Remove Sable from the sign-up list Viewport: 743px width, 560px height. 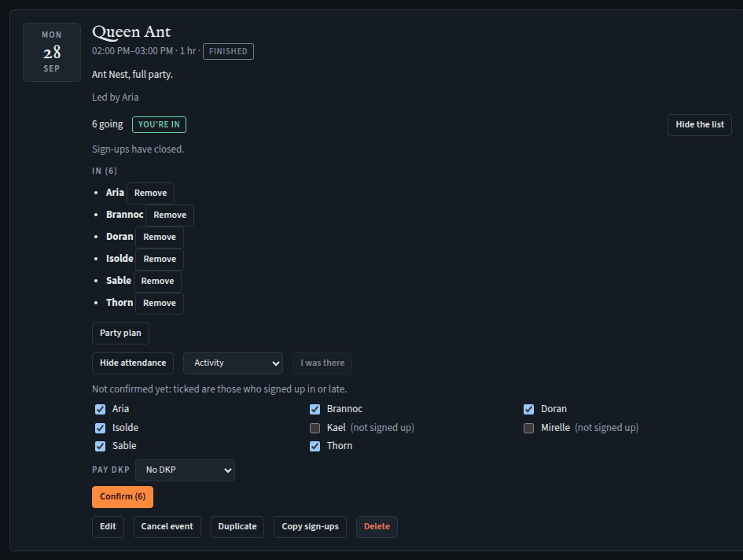(157, 282)
